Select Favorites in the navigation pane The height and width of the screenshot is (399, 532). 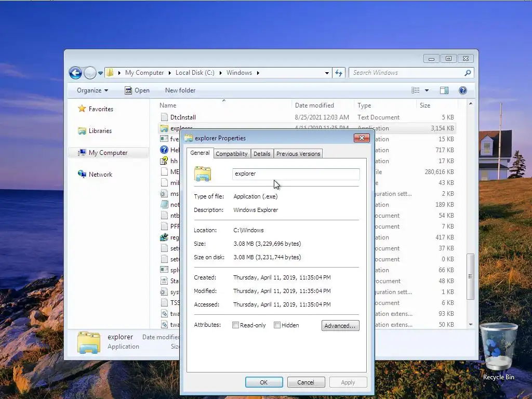(101, 109)
